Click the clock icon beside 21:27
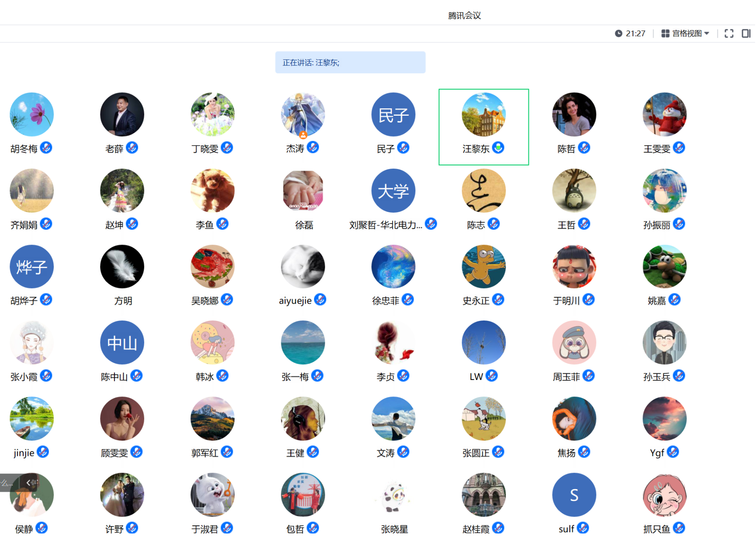Viewport: 756px width, 538px height. [618, 34]
